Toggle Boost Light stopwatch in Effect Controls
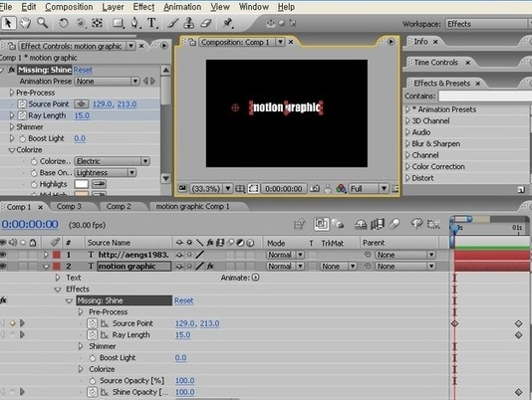The image size is (532, 400). click(22, 138)
